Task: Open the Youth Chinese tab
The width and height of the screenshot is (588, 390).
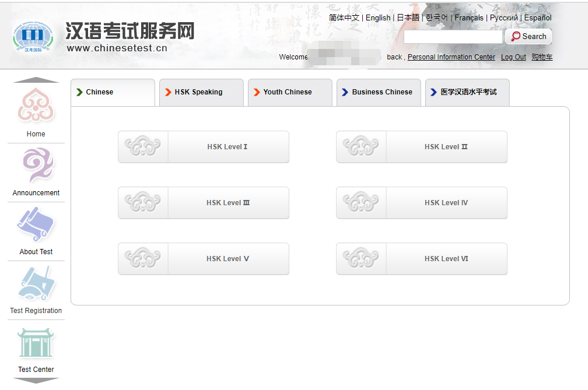Action: (x=290, y=92)
